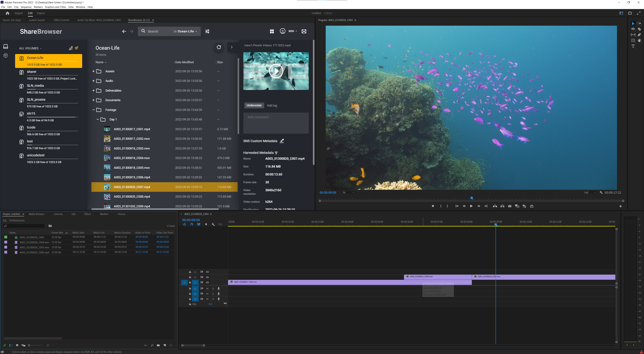This screenshot has height=354, width=644.
Task: Expand the Audio folder
Action: coord(94,81)
